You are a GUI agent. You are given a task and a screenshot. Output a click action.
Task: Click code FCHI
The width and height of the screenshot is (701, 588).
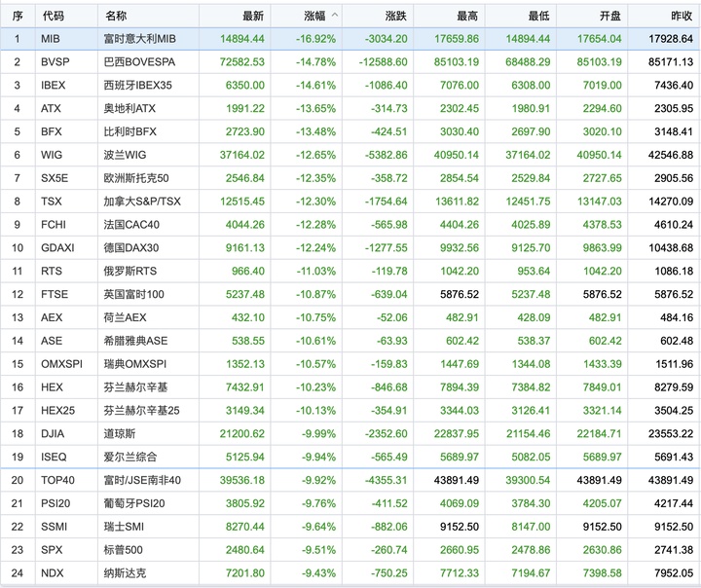[54, 225]
